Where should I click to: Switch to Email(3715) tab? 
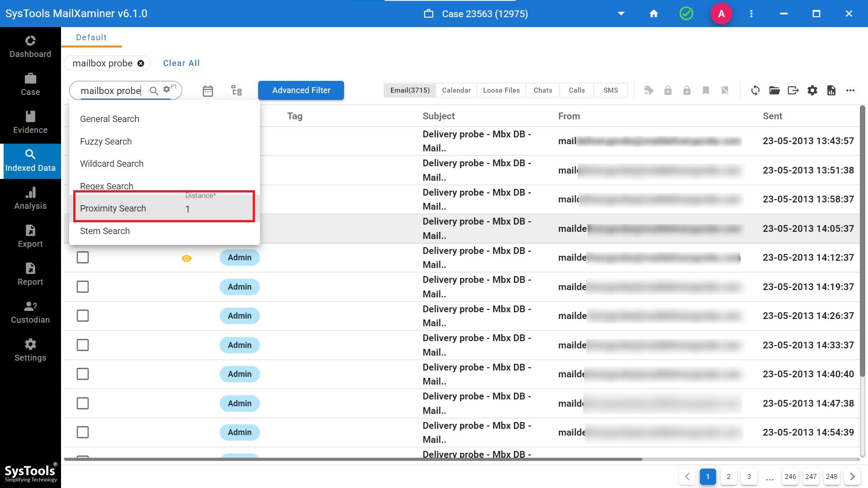(x=410, y=90)
